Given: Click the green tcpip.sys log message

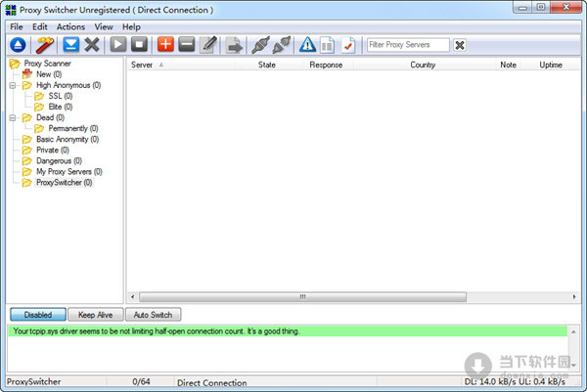Looking at the screenshot, I should pyautogui.click(x=288, y=331).
